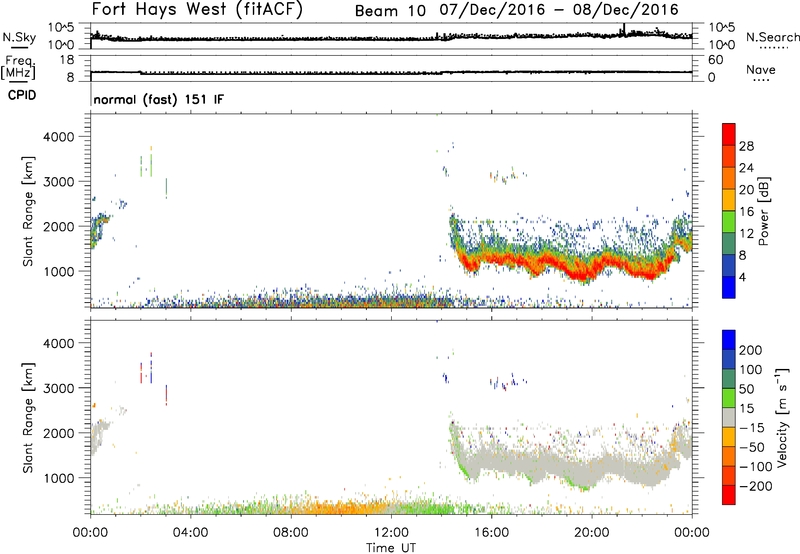The width and height of the screenshot is (800, 554).
Task: Click the 18 tick on the frequency axis
Action: [67, 60]
